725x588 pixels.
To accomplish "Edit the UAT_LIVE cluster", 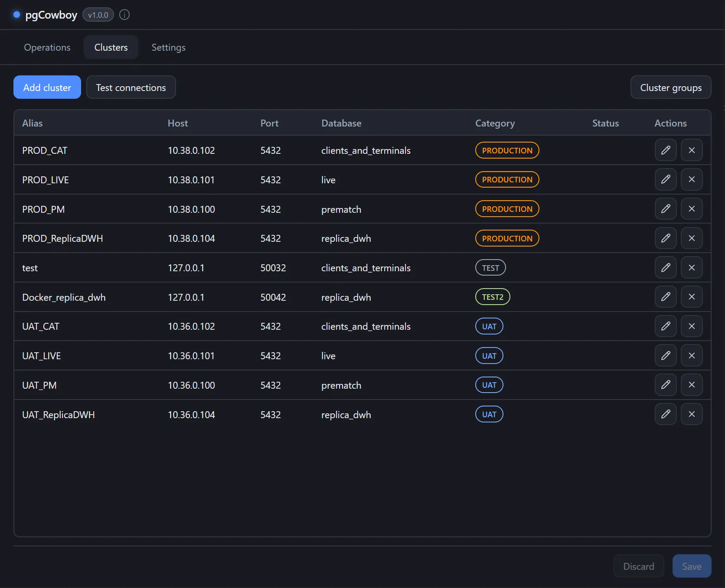I will (666, 355).
